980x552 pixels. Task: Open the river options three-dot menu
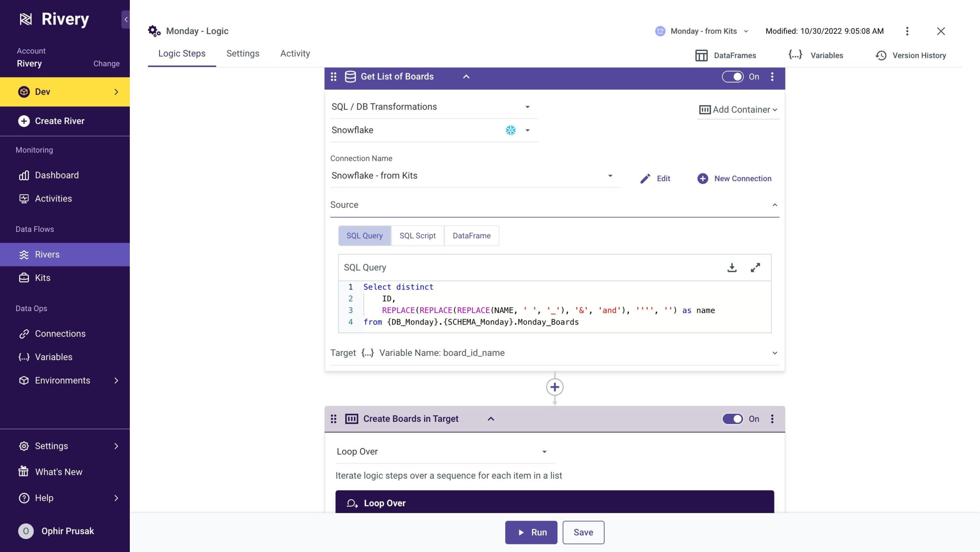click(907, 31)
